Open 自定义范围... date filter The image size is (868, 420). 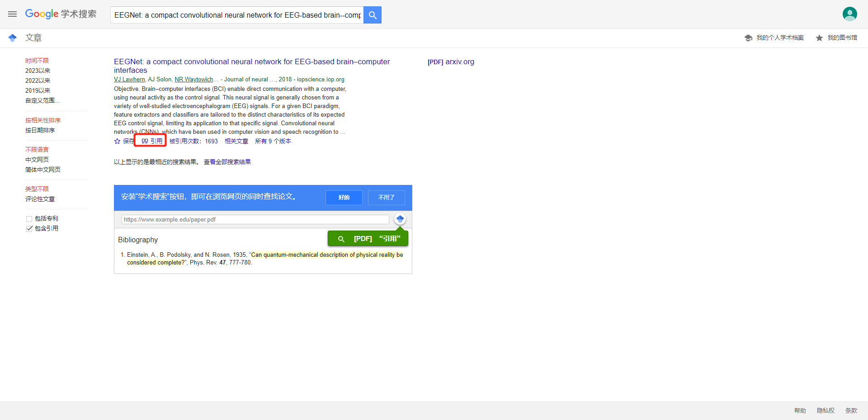tap(42, 100)
